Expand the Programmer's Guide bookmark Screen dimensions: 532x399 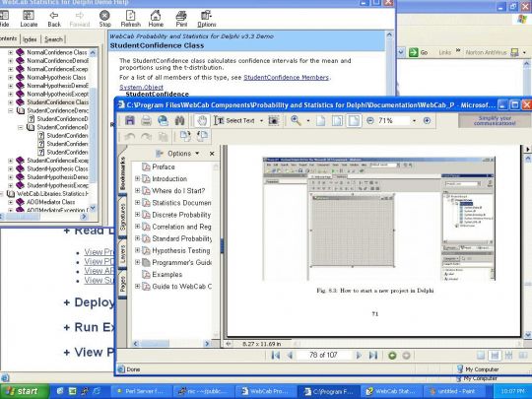pyautogui.click(x=137, y=262)
